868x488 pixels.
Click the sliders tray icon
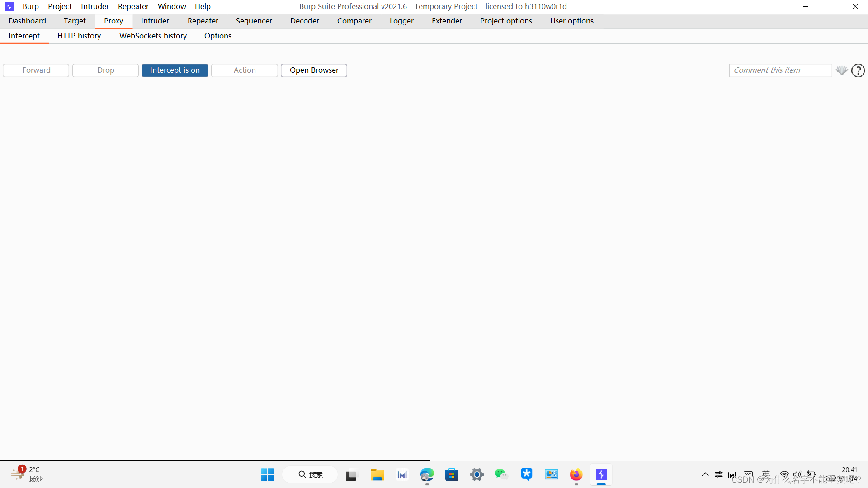(719, 474)
